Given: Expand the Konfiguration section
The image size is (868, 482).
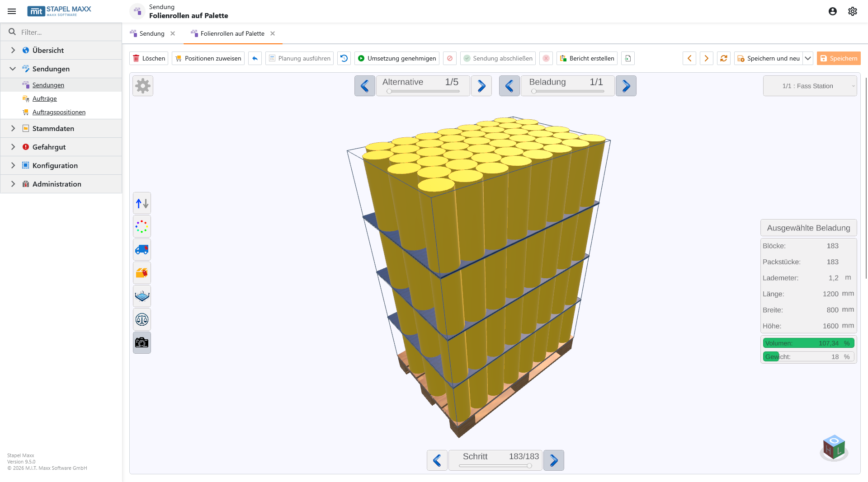Looking at the screenshot, I should 13,165.
